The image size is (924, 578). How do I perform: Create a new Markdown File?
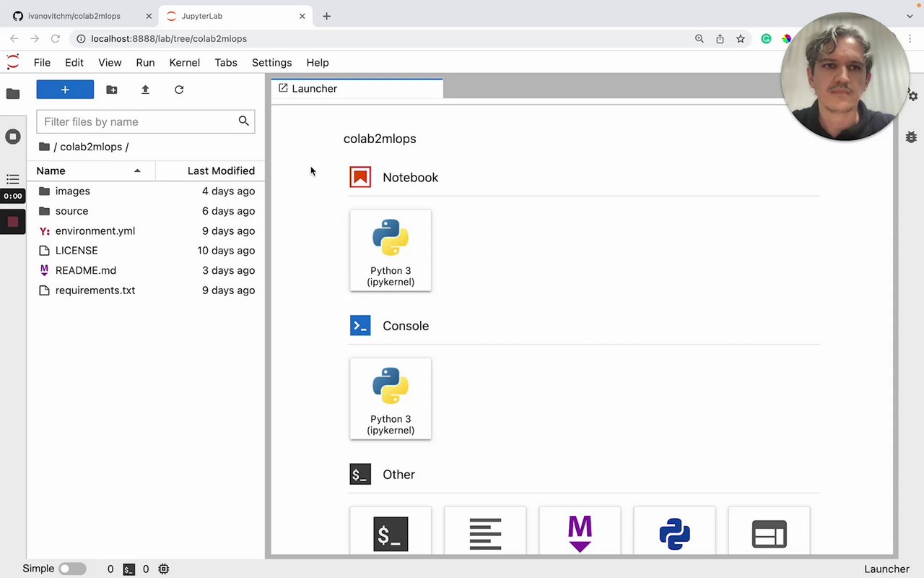[580, 531]
